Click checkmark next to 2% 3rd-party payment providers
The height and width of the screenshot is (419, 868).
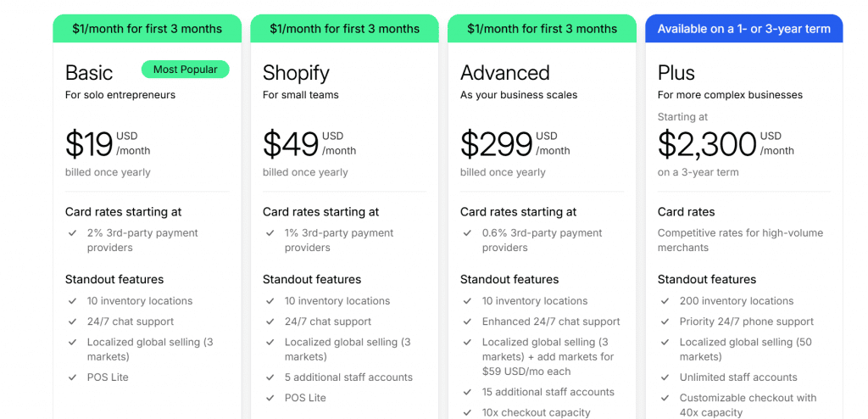72,233
